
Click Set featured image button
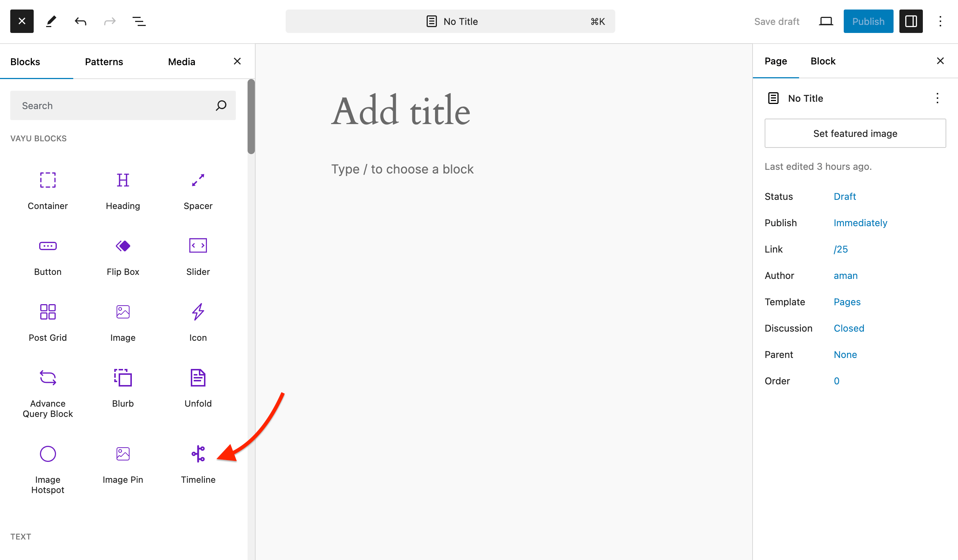click(x=855, y=133)
